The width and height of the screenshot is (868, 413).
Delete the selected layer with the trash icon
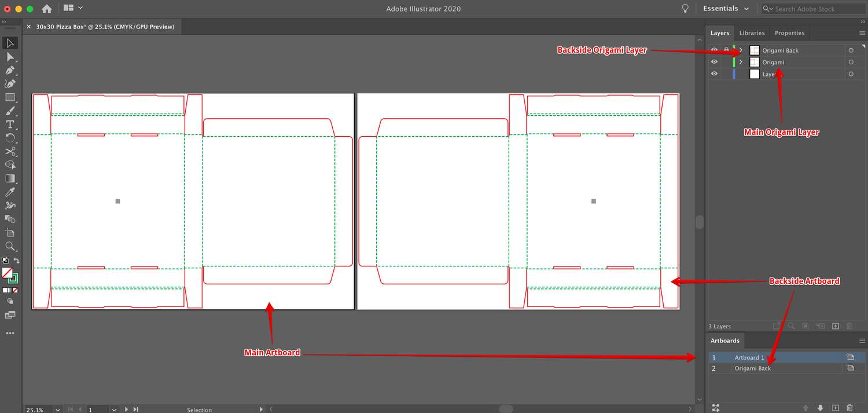[849, 326]
